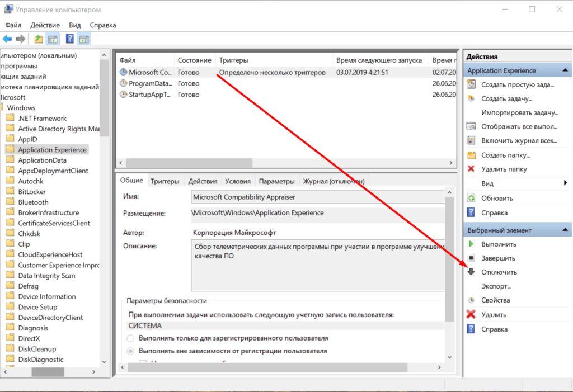Click the Состояние column header
Image resolution: width=573 pixels, height=392 pixels.
[x=194, y=60]
